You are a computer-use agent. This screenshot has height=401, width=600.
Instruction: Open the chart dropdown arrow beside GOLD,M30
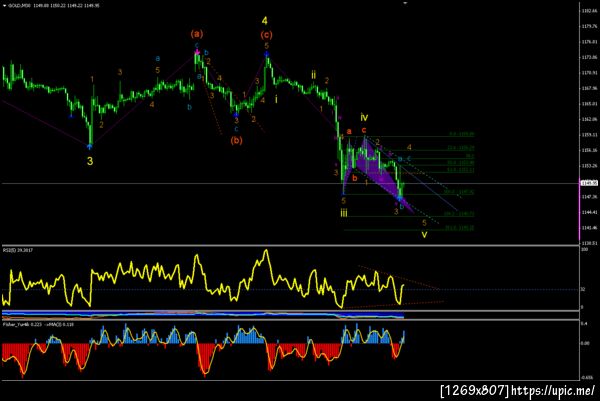pyautogui.click(x=5, y=6)
